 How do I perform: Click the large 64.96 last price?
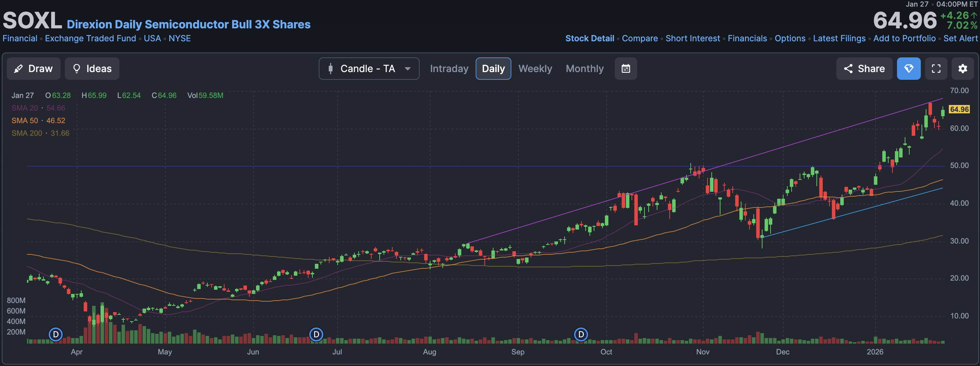click(905, 21)
